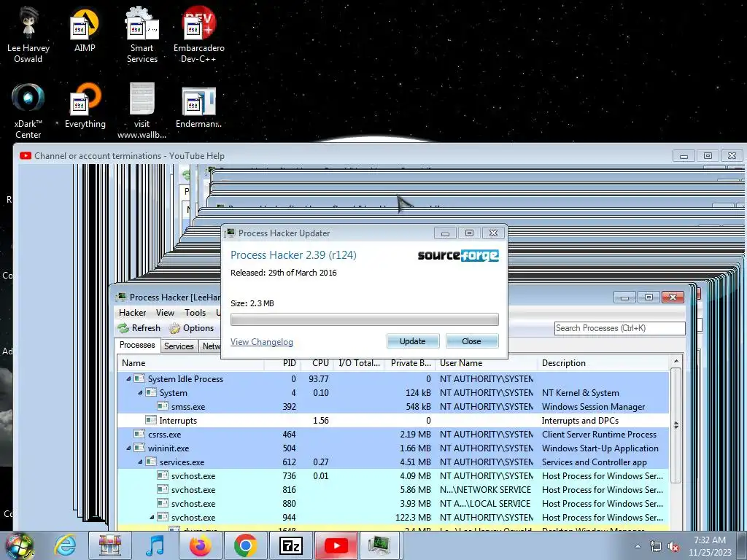
Task: Switch to the Processes tab
Action: tap(137, 345)
